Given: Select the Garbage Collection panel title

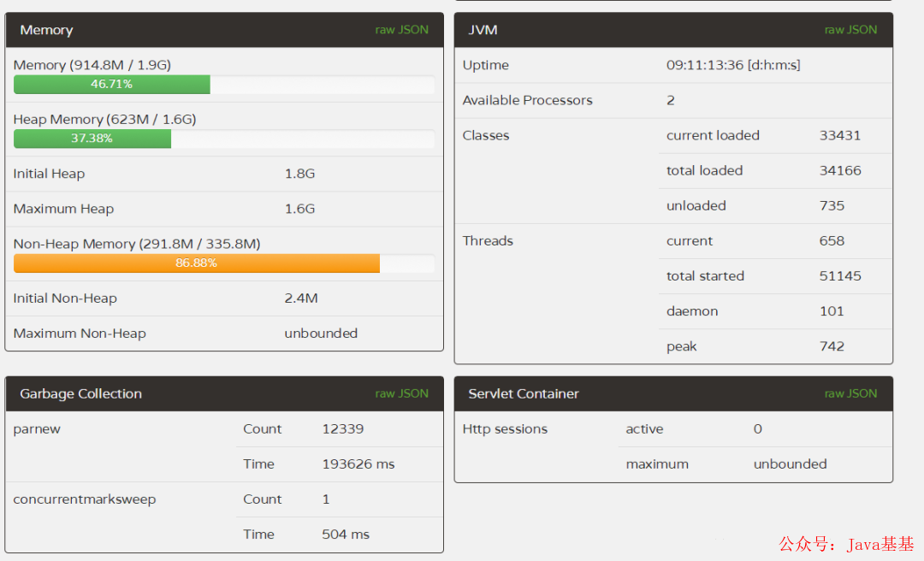Looking at the screenshot, I should click(80, 393).
